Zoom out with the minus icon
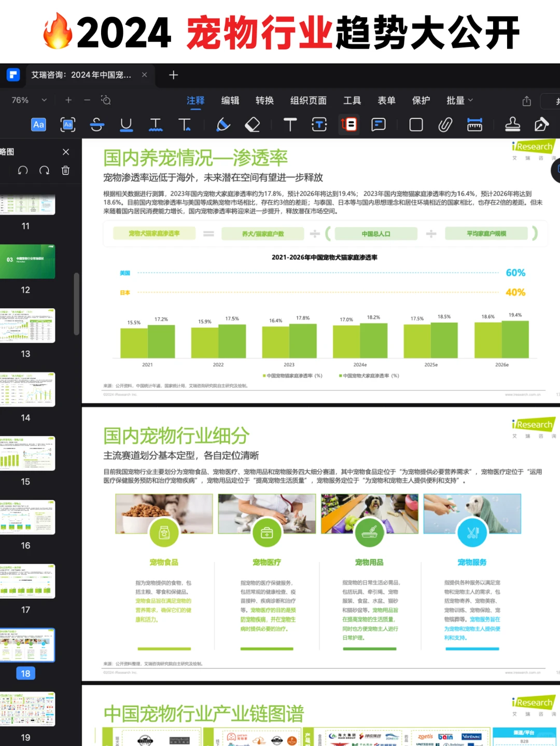 click(87, 100)
